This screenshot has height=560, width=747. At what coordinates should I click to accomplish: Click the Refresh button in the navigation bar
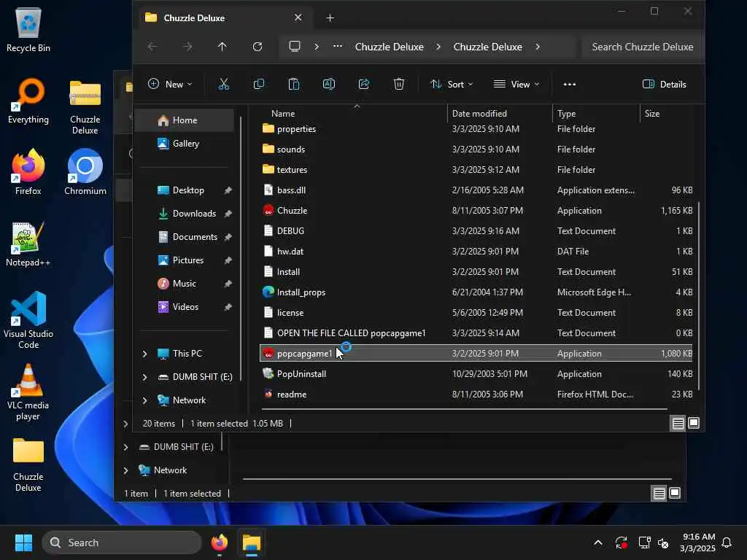258,47
